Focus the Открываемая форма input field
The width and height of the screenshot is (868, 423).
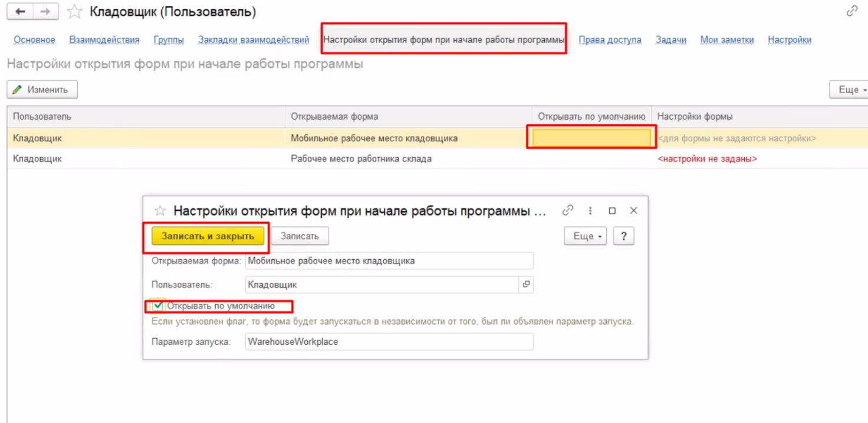[389, 260]
